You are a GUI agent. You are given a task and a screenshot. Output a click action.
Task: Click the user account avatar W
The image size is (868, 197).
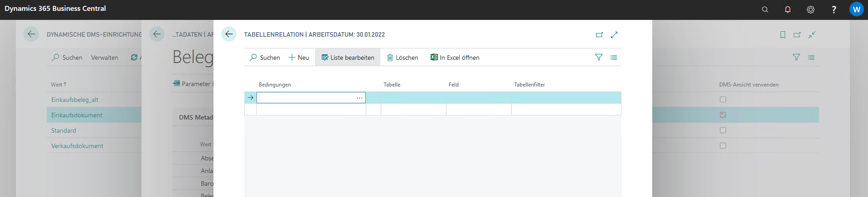click(x=856, y=10)
